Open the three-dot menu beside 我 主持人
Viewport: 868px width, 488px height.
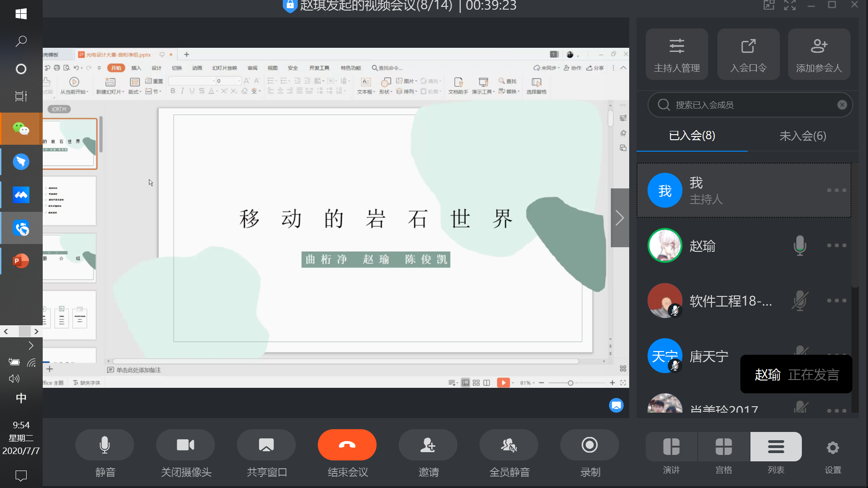836,190
